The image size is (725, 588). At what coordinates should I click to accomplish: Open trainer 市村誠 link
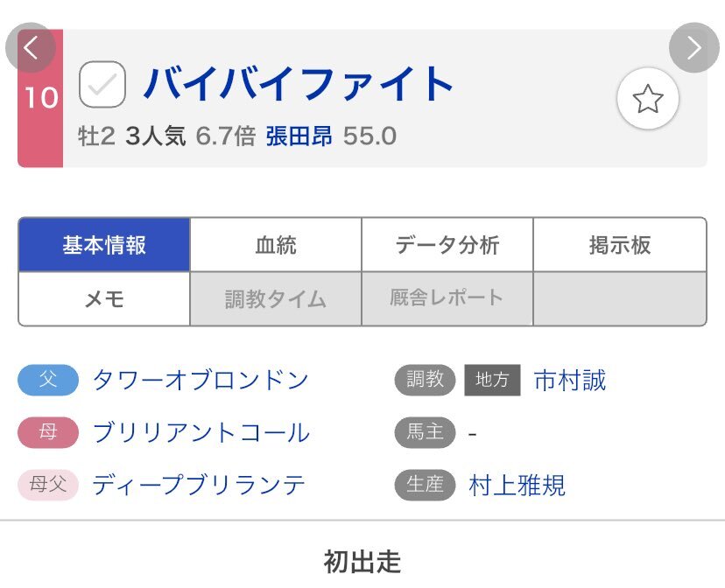coord(570,381)
